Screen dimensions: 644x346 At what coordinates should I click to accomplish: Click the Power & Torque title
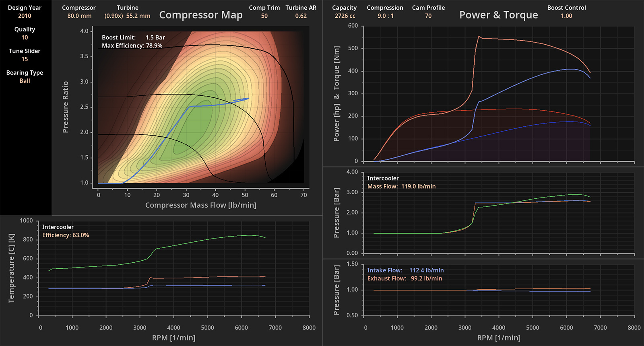[x=499, y=15]
